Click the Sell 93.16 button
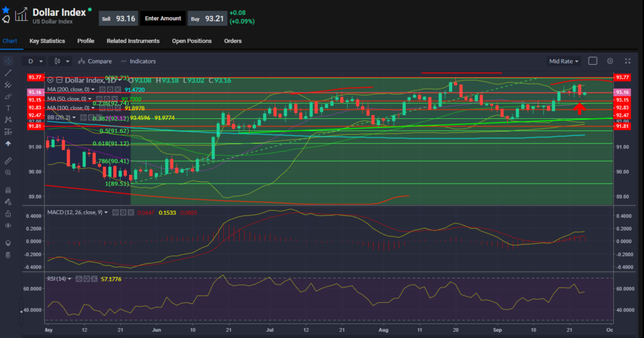The height and width of the screenshot is (338, 644). (118, 19)
